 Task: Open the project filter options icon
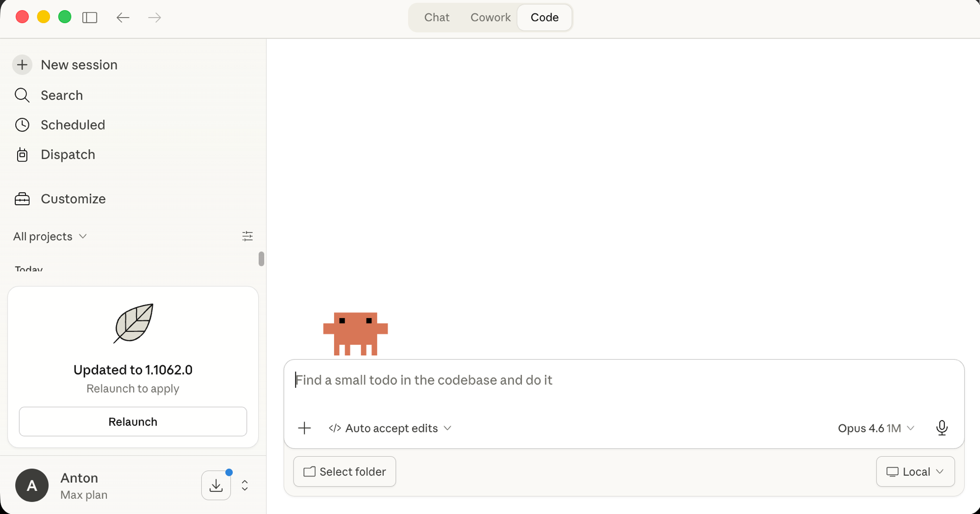(x=247, y=236)
